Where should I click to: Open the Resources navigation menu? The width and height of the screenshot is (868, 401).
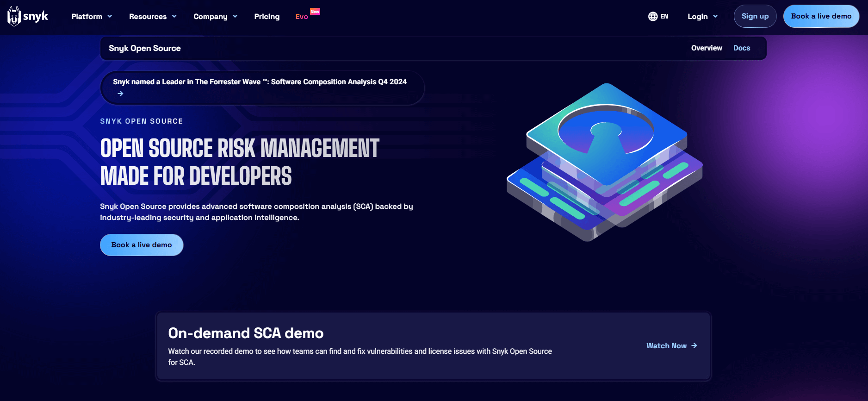pyautogui.click(x=153, y=17)
